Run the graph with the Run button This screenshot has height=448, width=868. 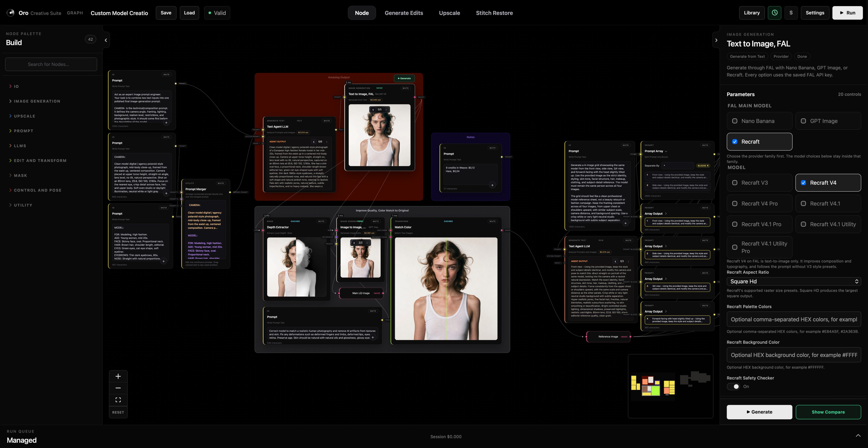tap(847, 13)
